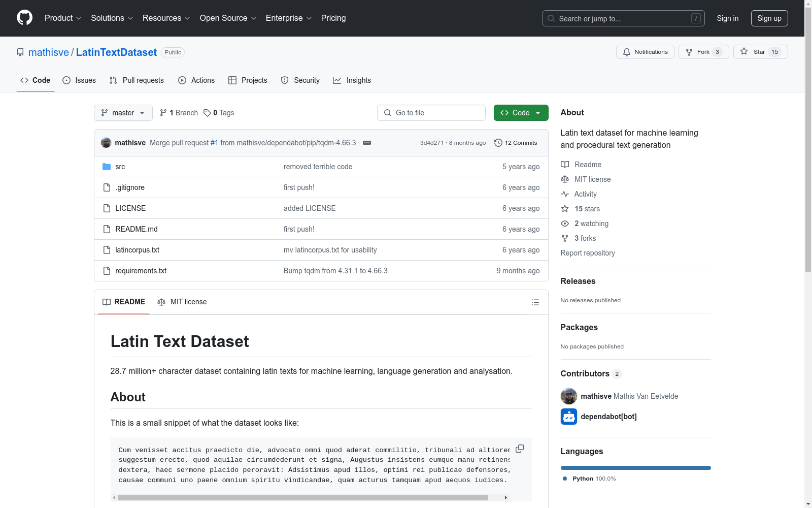Go to the Pricing page
The width and height of the screenshot is (812, 508).
333,18
